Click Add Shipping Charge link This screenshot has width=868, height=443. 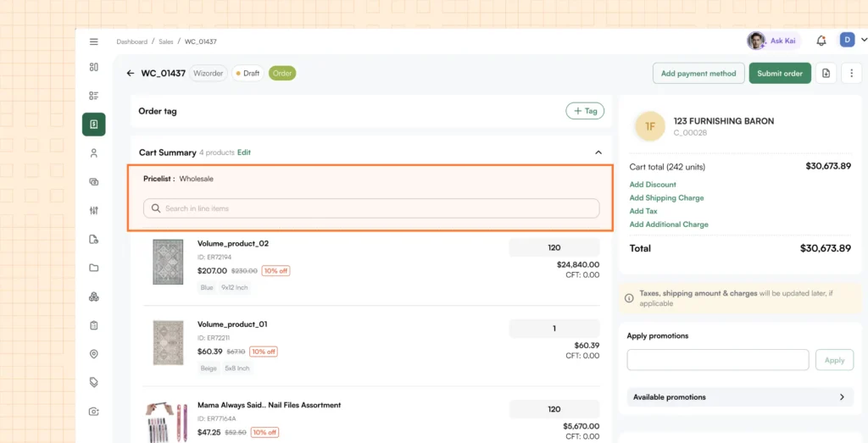click(x=666, y=198)
